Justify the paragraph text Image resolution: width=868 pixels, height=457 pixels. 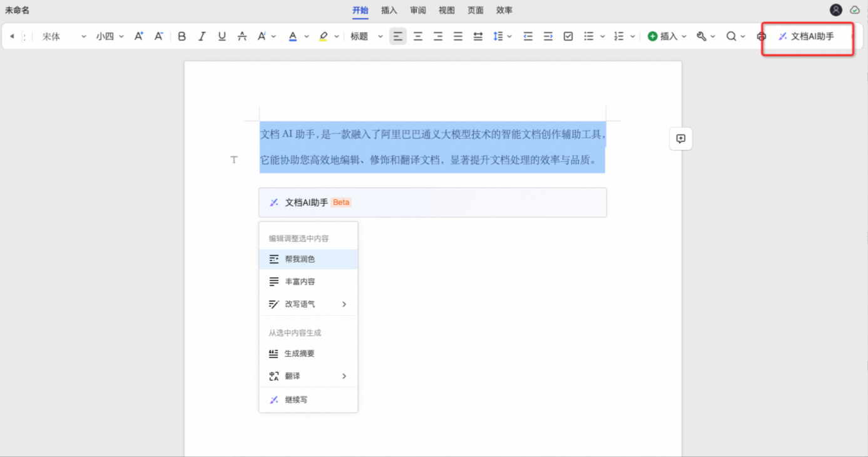pos(458,36)
